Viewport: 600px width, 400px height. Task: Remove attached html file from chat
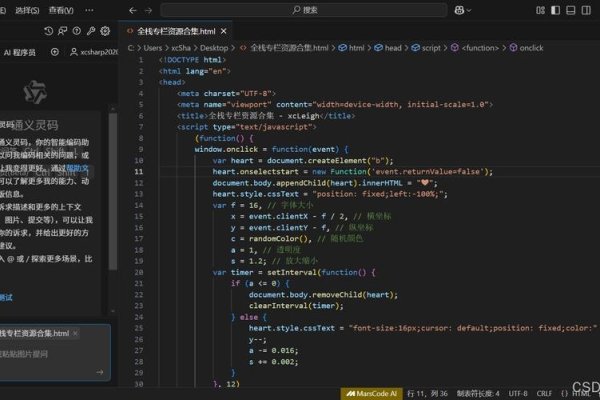click(x=75, y=333)
